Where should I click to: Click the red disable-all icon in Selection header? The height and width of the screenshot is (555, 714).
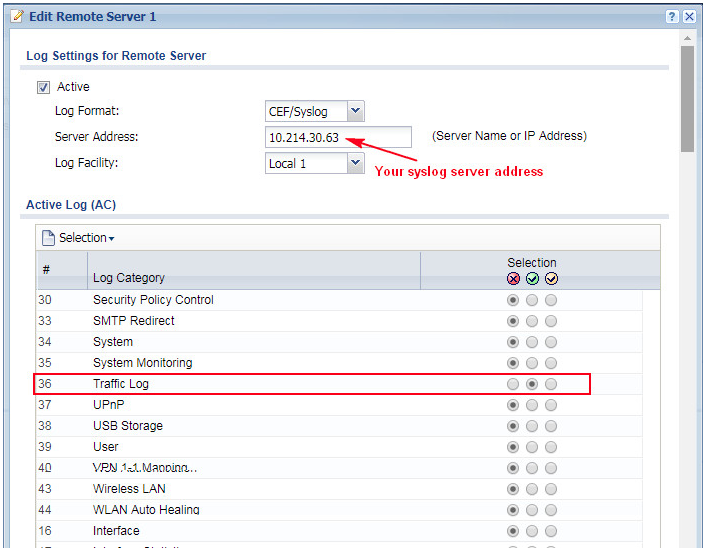514,279
